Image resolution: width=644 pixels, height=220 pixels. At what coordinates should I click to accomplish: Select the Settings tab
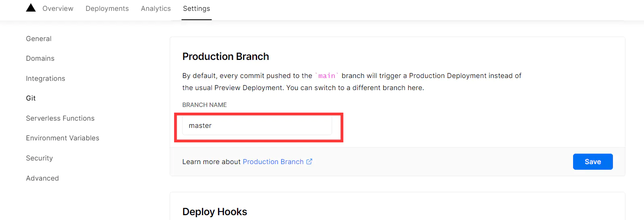pyautogui.click(x=196, y=8)
